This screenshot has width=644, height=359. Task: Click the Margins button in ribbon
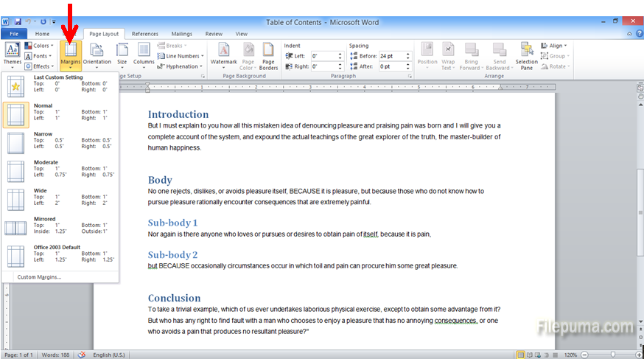coord(70,55)
